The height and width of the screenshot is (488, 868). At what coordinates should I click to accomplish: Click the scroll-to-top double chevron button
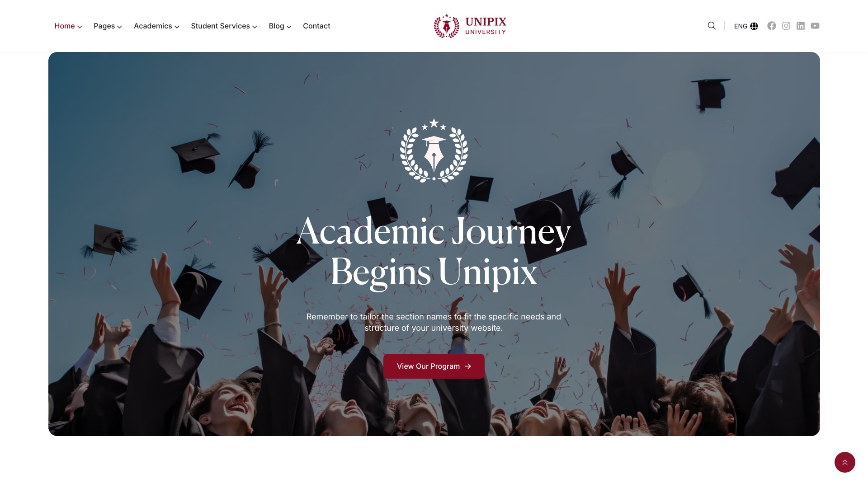(x=845, y=462)
